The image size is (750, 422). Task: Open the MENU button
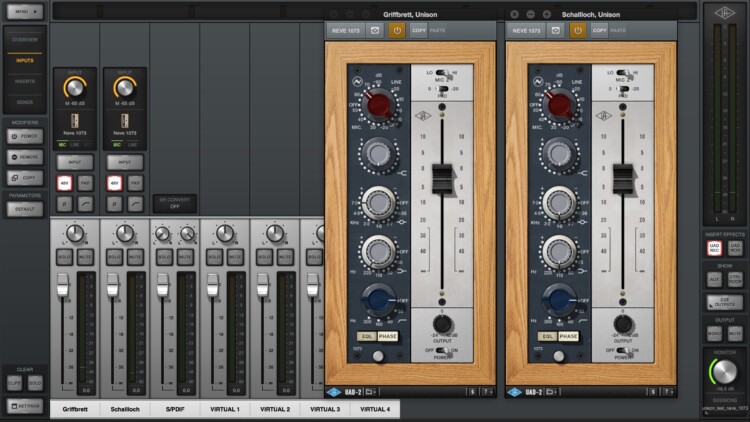(x=24, y=11)
